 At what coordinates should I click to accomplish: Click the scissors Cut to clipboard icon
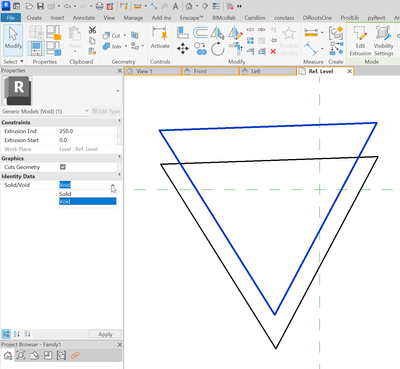(92, 30)
